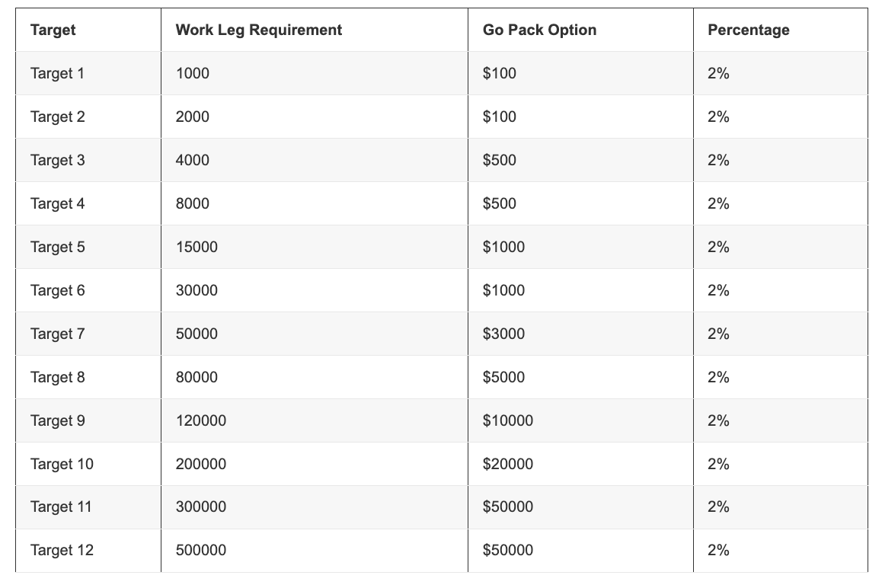Click the 500000 work leg value
The height and width of the screenshot is (588, 882).
(201, 551)
